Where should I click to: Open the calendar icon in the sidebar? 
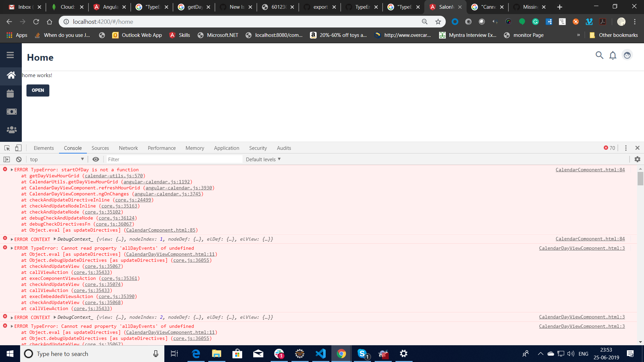[10, 94]
